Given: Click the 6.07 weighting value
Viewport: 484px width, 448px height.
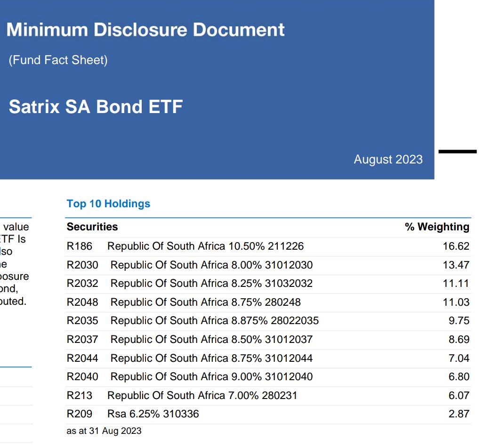Looking at the screenshot, I should (459, 396).
